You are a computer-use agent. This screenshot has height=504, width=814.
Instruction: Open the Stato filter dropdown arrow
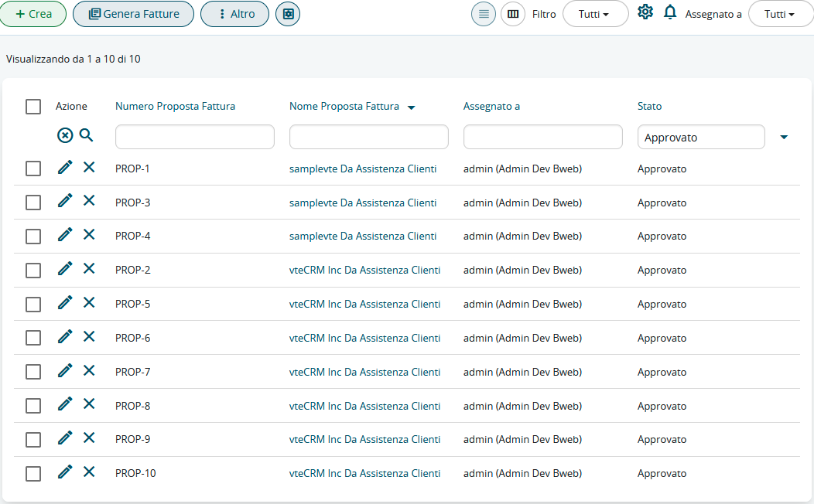click(x=784, y=138)
